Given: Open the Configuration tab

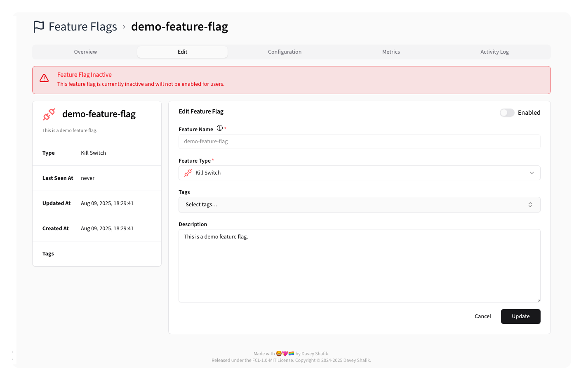Looking at the screenshot, I should tap(285, 52).
